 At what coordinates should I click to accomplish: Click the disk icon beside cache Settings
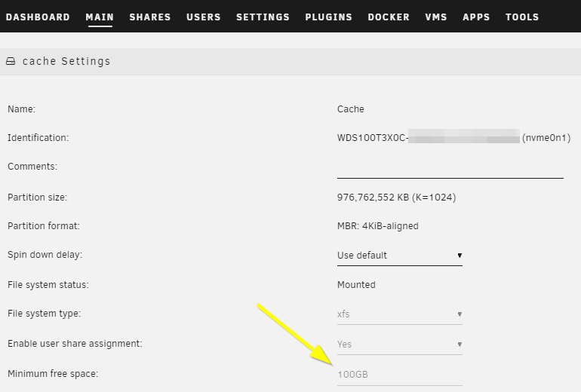11,61
